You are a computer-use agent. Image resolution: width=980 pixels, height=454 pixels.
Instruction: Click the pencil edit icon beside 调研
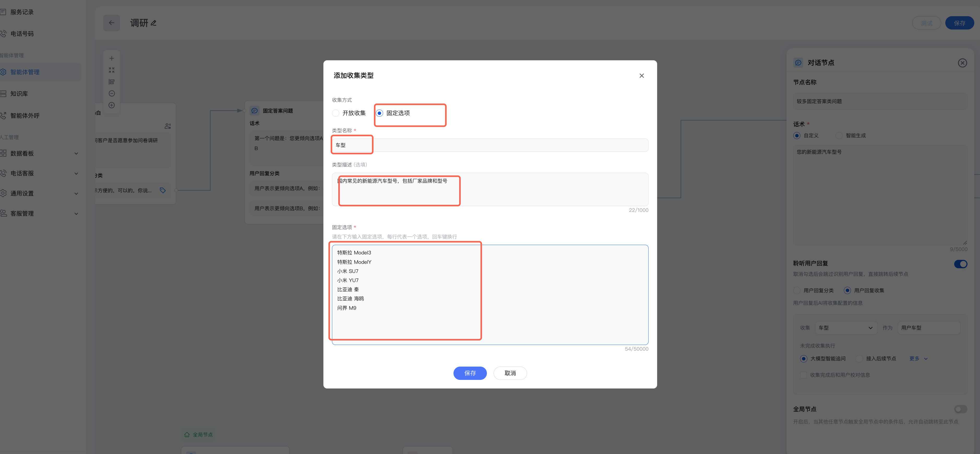click(x=154, y=23)
